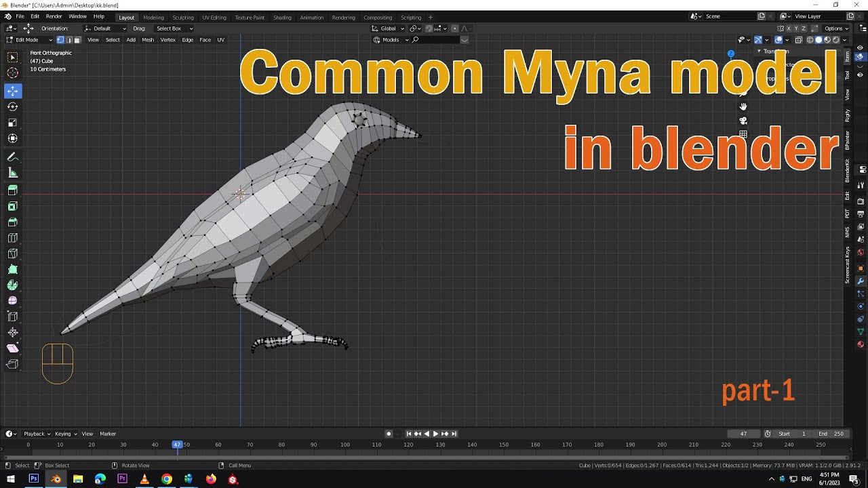Click the Scene name field
Image resolution: width=868 pixels, height=488 pixels.
[x=730, y=16]
